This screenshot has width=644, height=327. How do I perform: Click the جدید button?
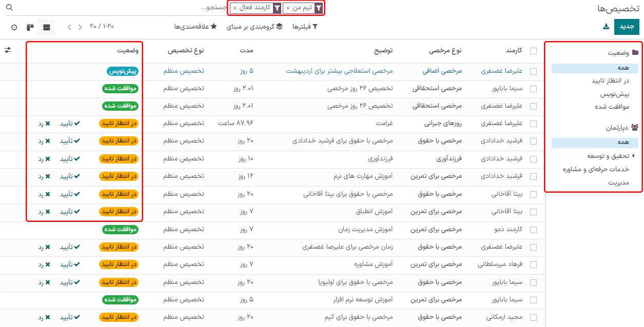point(627,27)
